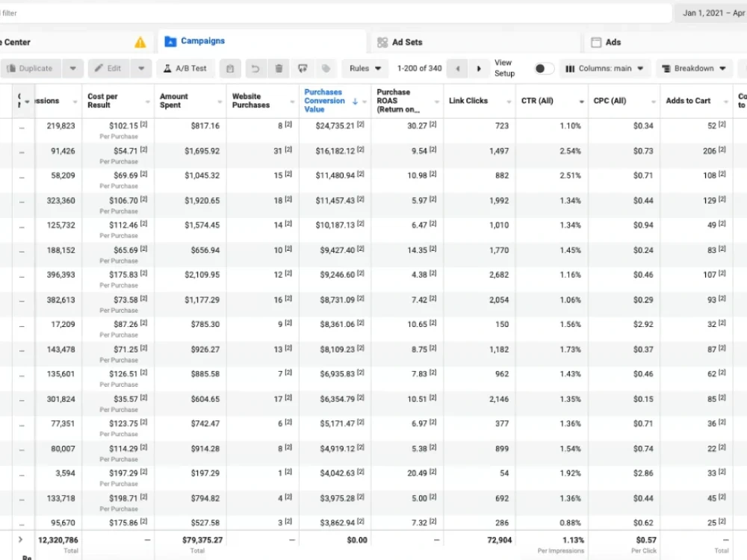Image resolution: width=747 pixels, height=560 pixels.
Task: Click the trash delete icon
Action: click(x=279, y=69)
